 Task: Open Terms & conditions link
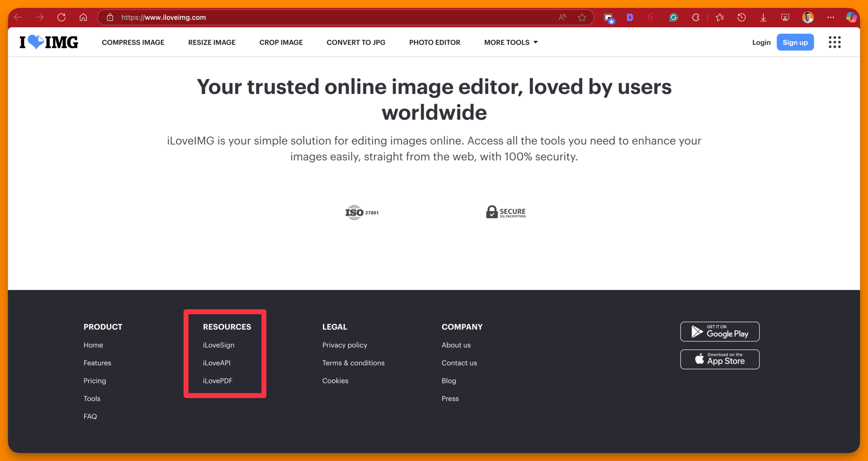(353, 363)
